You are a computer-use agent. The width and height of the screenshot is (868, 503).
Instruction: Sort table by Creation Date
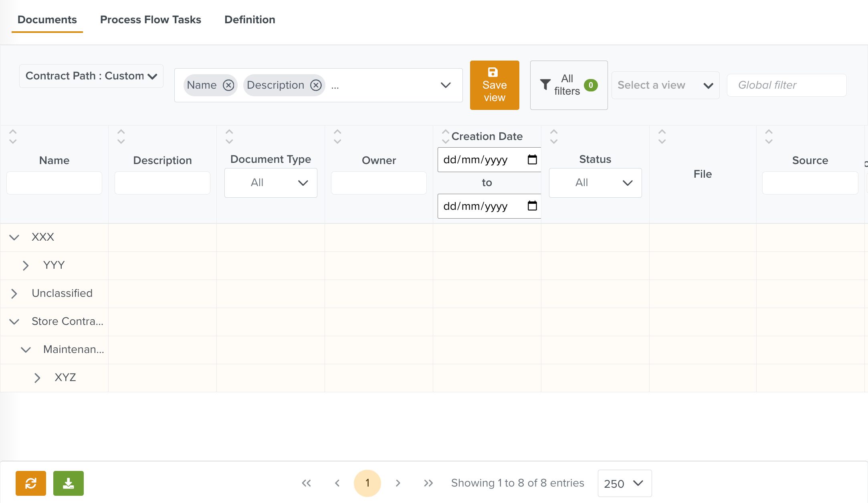pos(446,136)
